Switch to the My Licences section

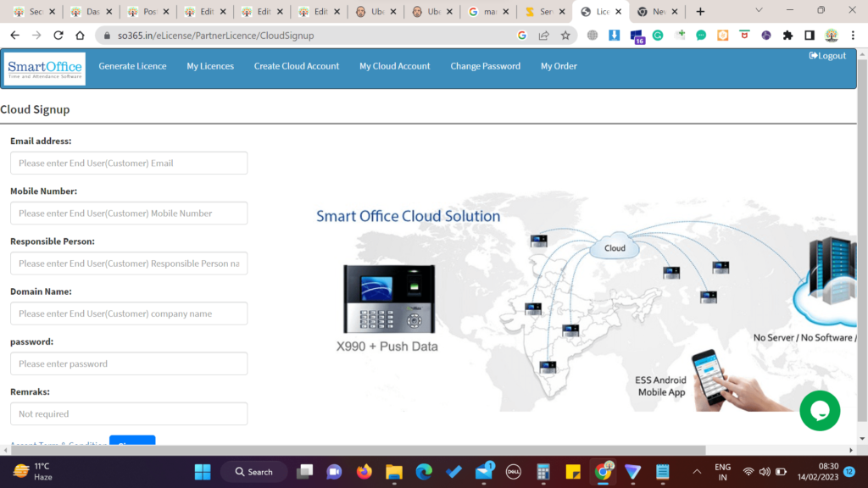(209, 65)
